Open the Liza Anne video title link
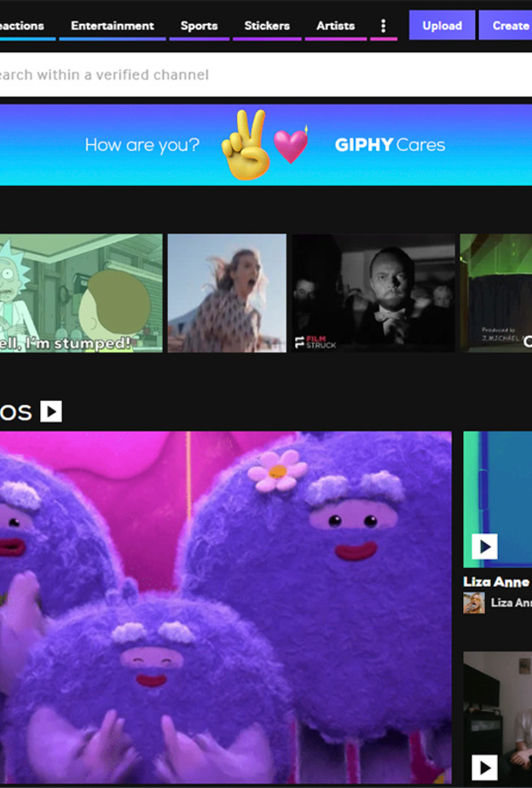The width and height of the screenshot is (532, 788). pyautogui.click(x=497, y=582)
